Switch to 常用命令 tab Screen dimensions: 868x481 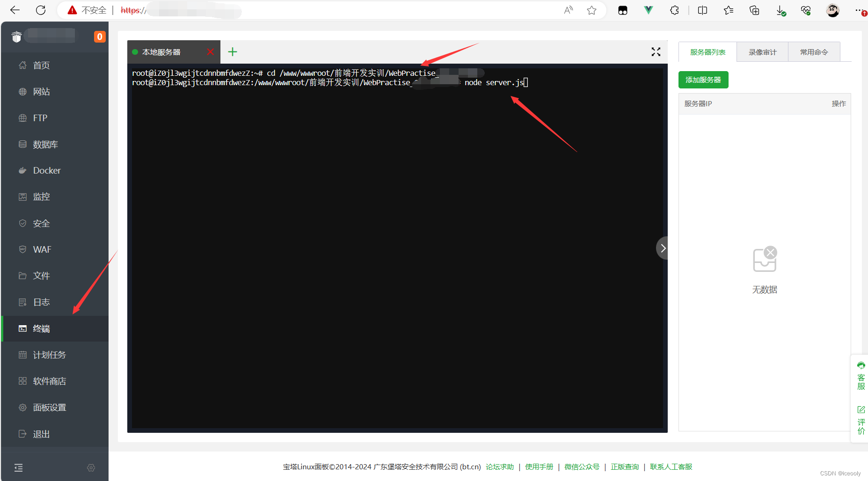(x=814, y=52)
